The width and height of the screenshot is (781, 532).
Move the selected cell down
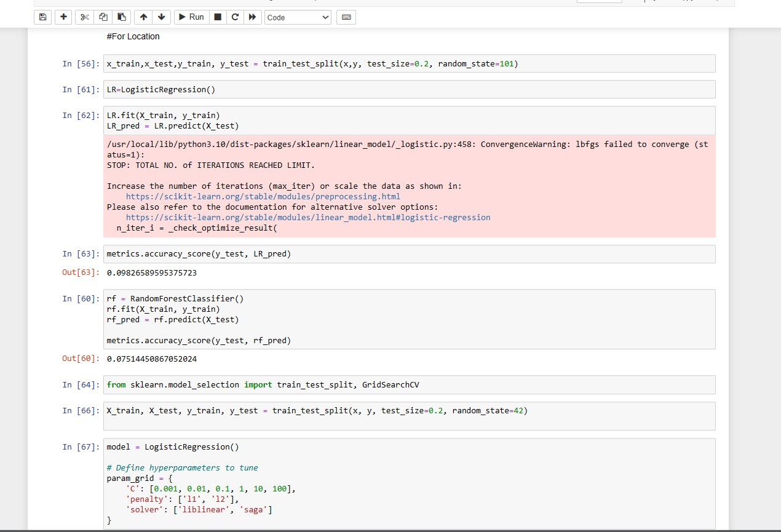[x=161, y=17]
